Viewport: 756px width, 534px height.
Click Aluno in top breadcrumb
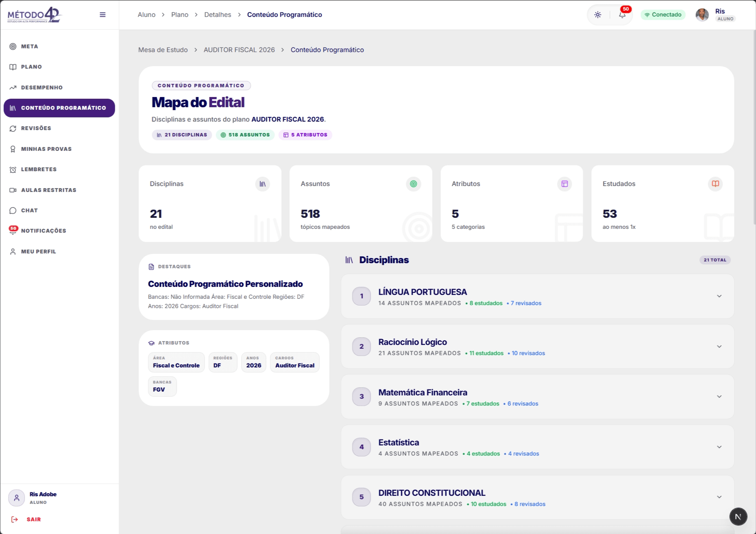tap(147, 15)
